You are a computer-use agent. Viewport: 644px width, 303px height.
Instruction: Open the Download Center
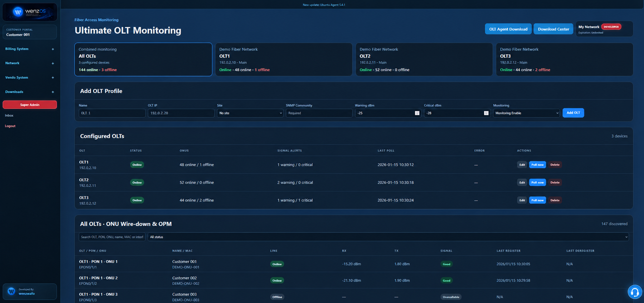coord(553,29)
